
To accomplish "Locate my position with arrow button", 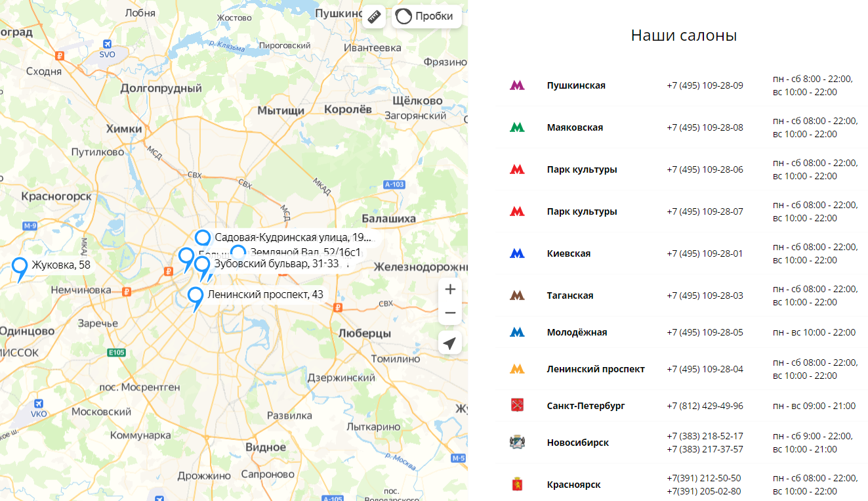I will coord(450,343).
